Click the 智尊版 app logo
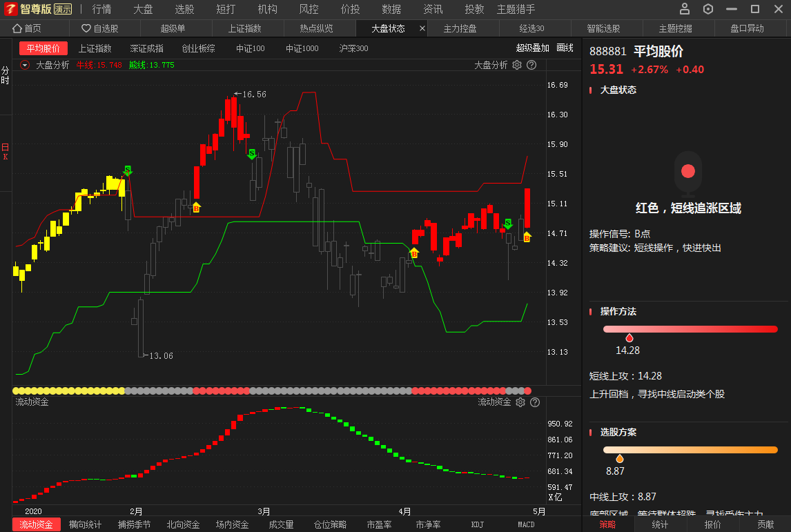Screen dimensions: 791x532 tap(10, 8)
